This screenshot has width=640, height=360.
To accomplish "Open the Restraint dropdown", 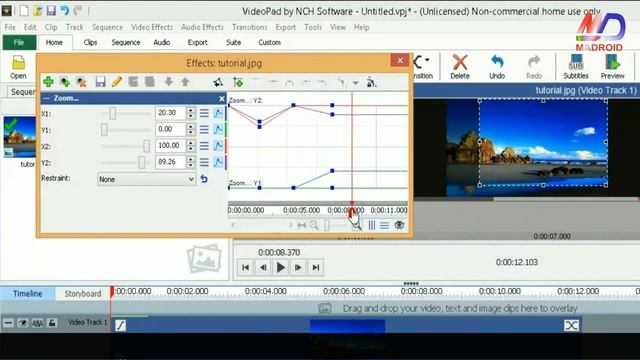I will point(146,179).
